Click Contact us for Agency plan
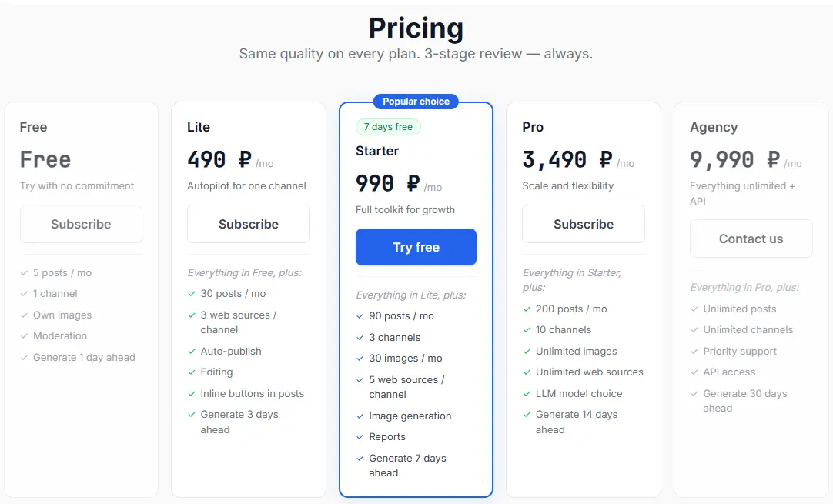The width and height of the screenshot is (833, 504). [751, 239]
